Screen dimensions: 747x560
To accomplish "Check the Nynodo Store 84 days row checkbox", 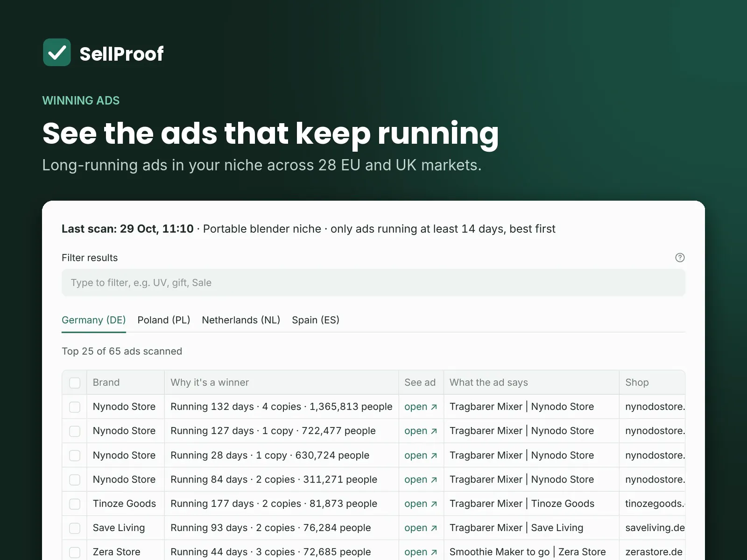I will 75,480.
